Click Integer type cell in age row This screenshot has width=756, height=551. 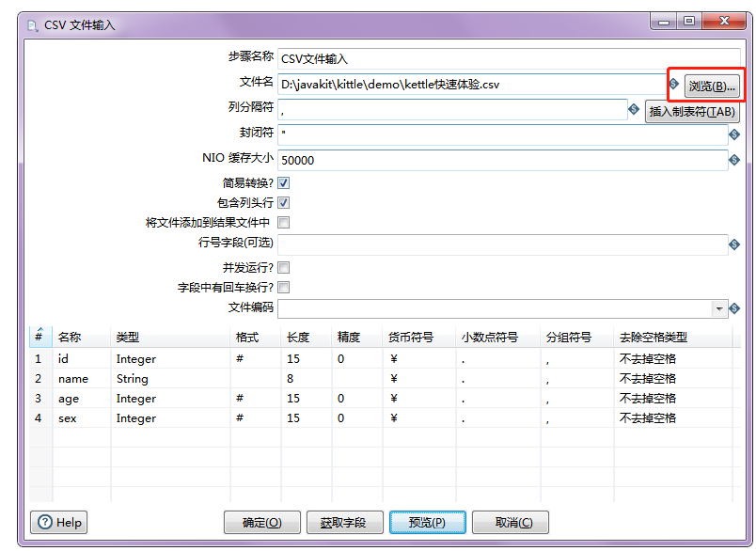(170, 398)
